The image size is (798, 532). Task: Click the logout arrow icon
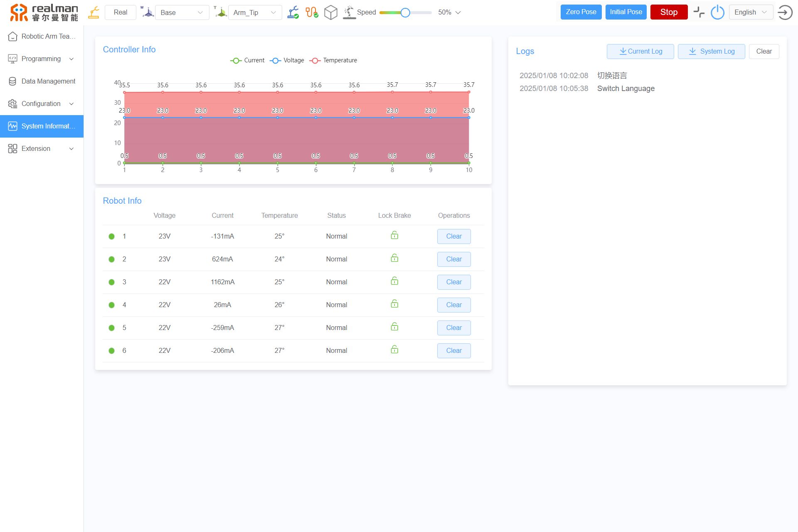[x=785, y=12]
